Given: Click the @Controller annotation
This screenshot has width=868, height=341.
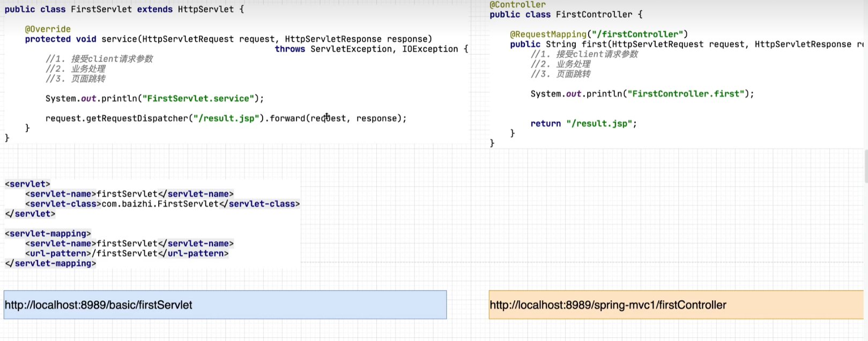Looking at the screenshot, I should [x=517, y=5].
